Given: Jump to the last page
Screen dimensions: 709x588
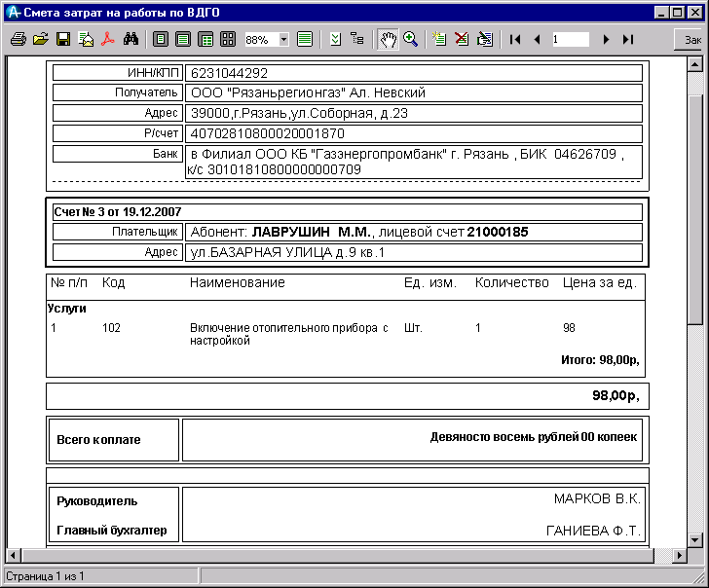Looking at the screenshot, I should coord(628,40).
